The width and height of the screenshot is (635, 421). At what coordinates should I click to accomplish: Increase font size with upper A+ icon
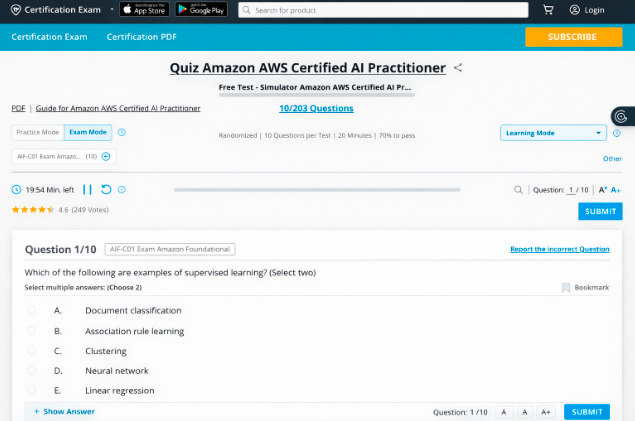click(x=616, y=189)
